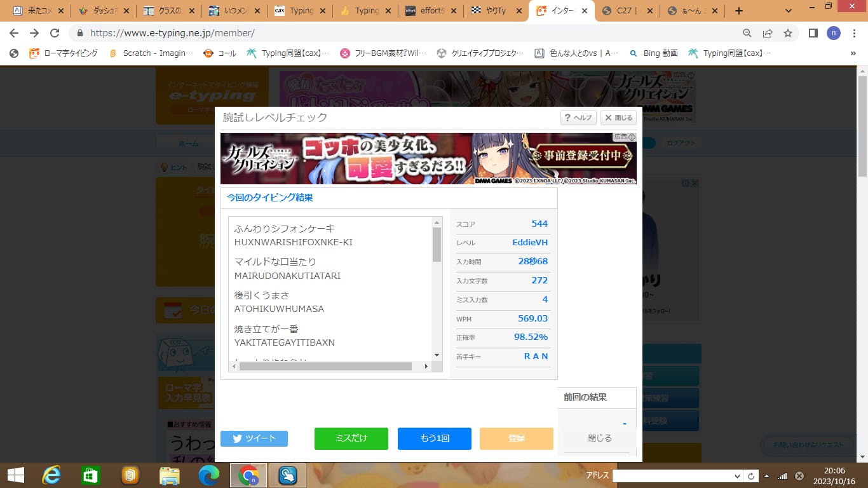Tweet the result with ツイート button

click(x=254, y=438)
